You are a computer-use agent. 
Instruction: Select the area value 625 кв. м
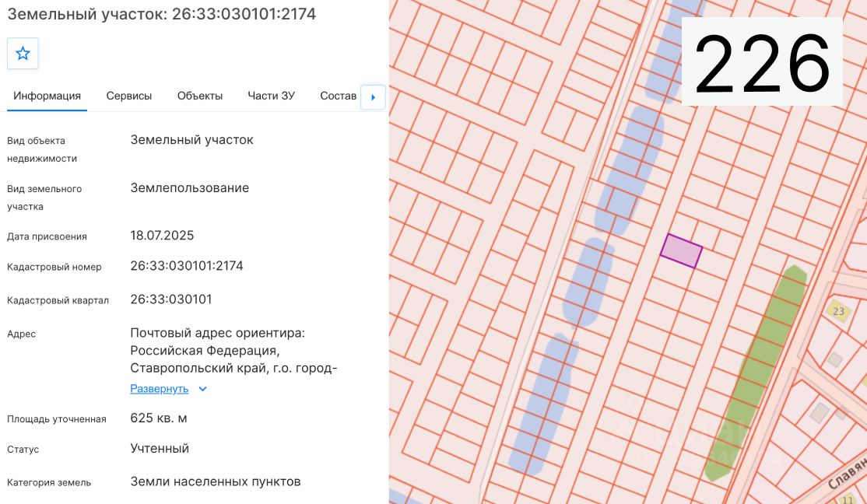(159, 418)
